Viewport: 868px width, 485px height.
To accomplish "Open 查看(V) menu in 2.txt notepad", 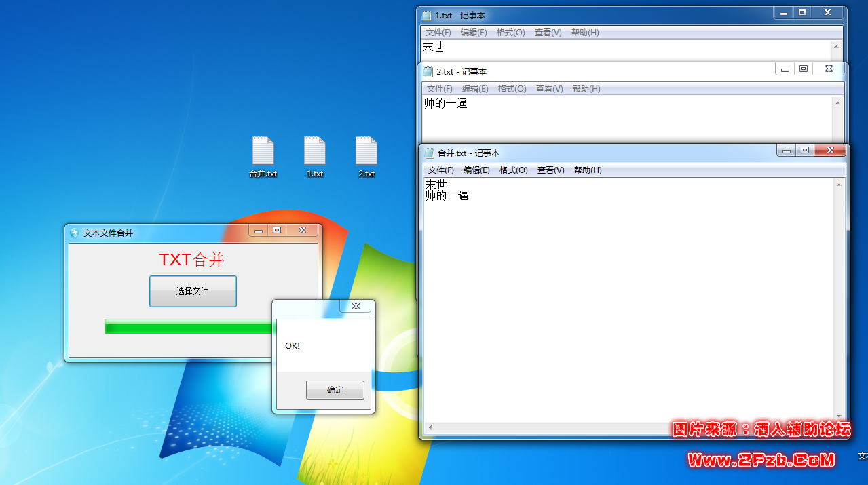I will pyautogui.click(x=549, y=89).
